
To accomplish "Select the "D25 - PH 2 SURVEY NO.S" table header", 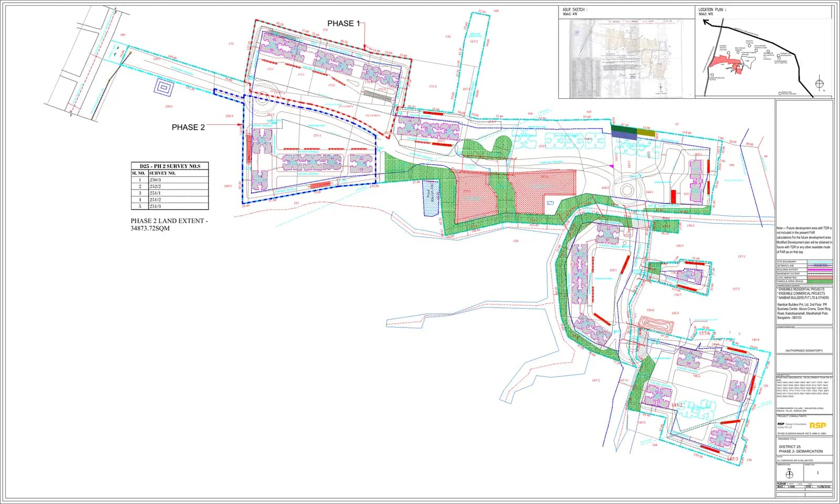I will coord(170,166).
